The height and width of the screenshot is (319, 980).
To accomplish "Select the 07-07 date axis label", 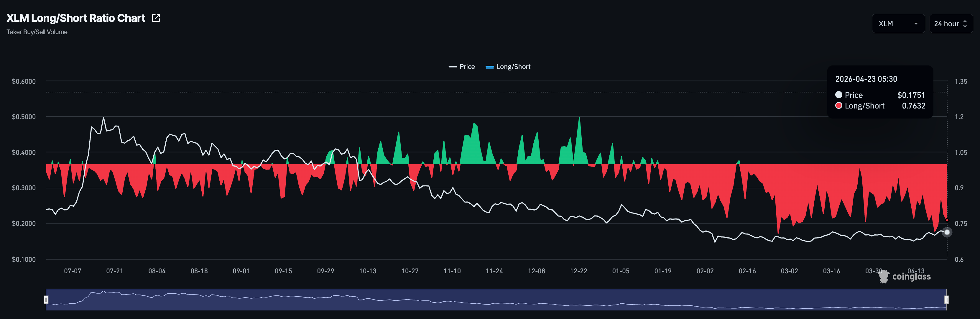I will coord(72,271).
